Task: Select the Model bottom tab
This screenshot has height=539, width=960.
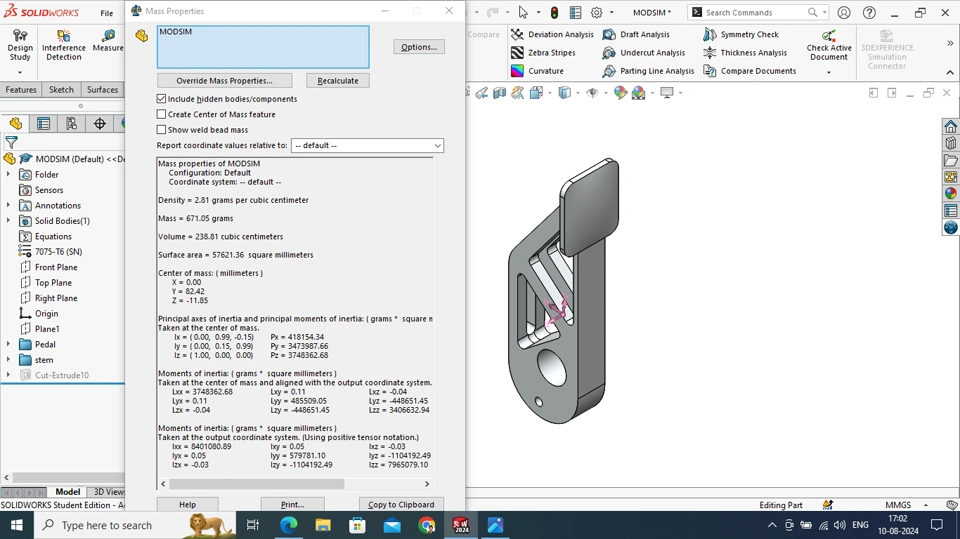Action: (67, 492)
